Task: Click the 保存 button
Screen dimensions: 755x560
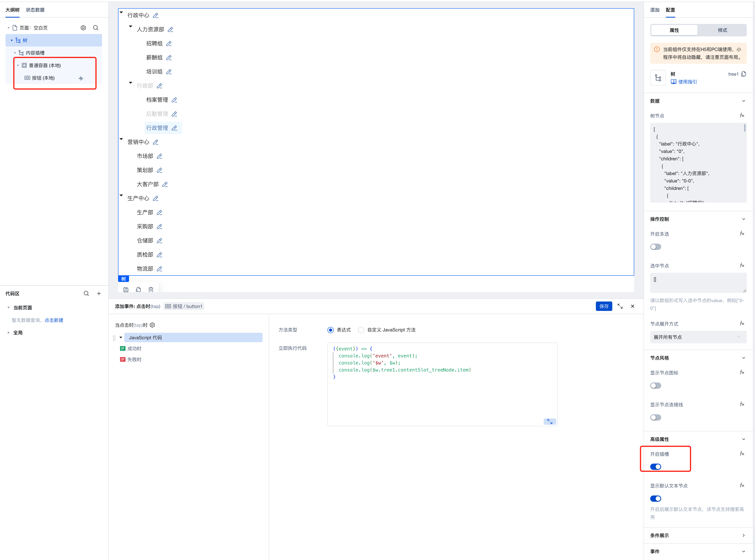Action: tap(604, 306)
